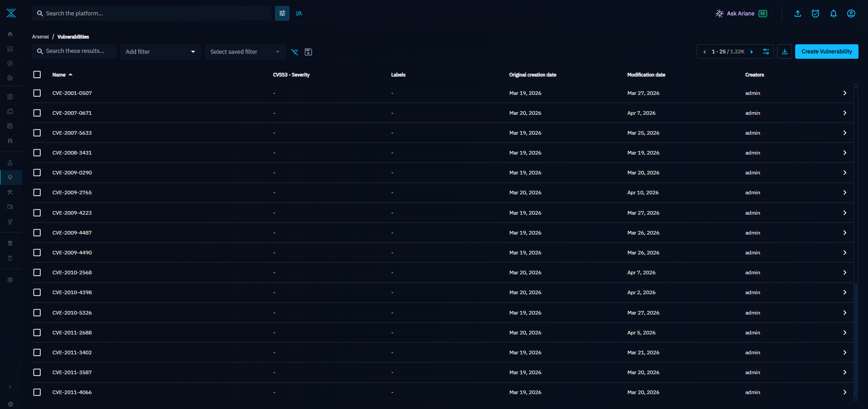Open notifications bell icon
Screen dimensions: 868x409
click(833, 14)
